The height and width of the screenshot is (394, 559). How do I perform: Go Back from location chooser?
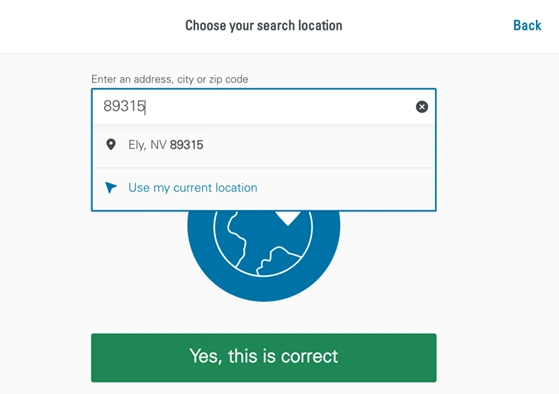point(527,25)
